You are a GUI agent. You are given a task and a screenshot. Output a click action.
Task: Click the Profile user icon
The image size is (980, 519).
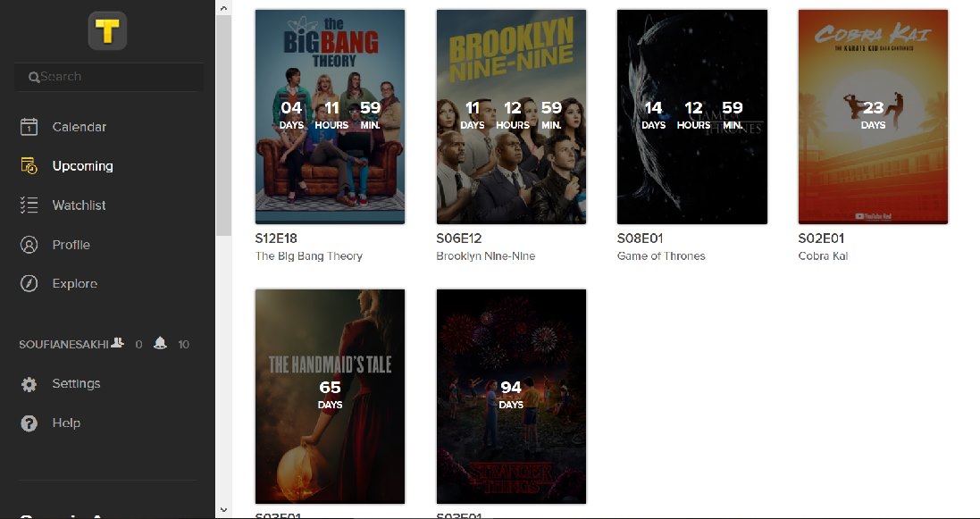click(x=29, y=245)
